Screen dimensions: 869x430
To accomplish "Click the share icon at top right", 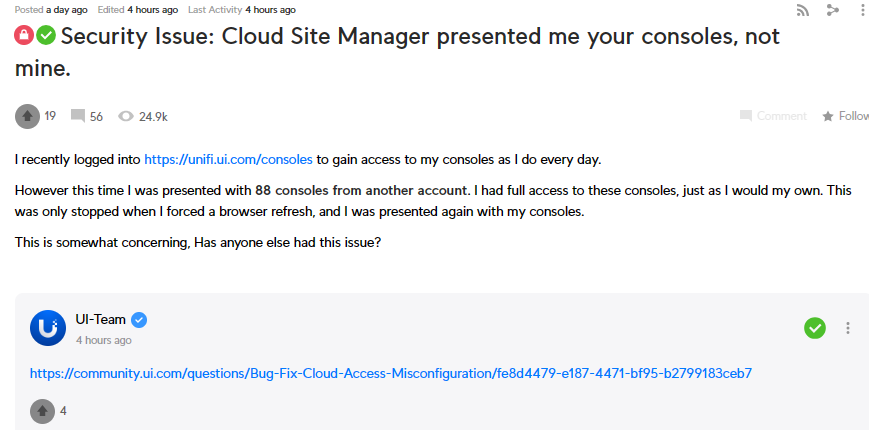I will [x=832, y=10].
